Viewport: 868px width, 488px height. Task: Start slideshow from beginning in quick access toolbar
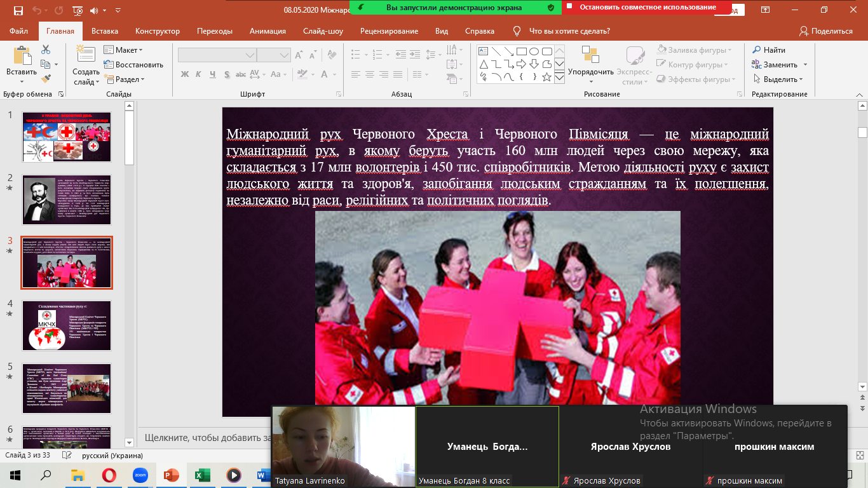[77, 10]
